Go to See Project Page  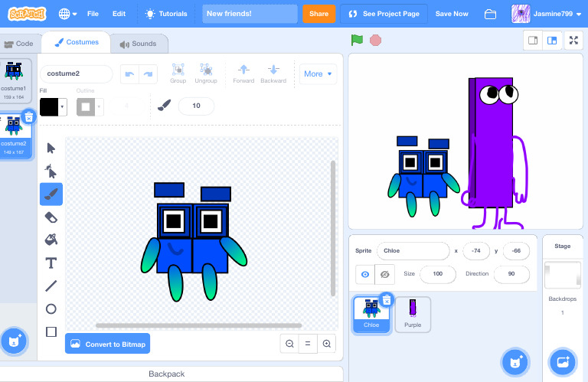click(x=384, y=14)
